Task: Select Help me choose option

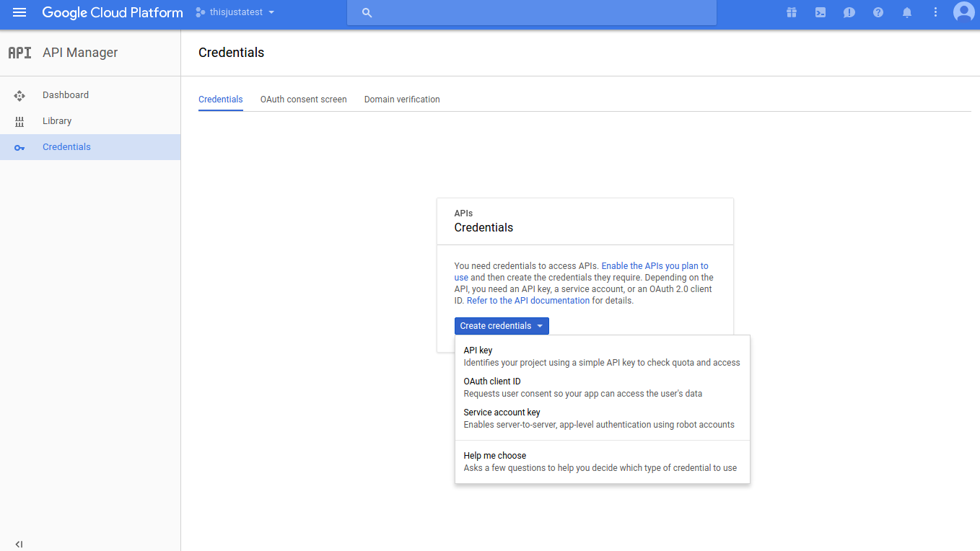Action: tap(603, 462)
